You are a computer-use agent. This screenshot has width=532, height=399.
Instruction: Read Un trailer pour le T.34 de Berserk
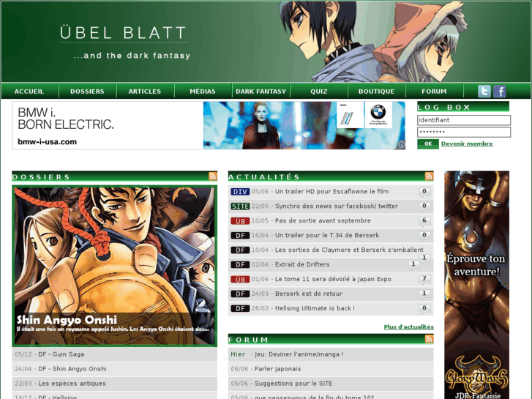click(327, 235)
